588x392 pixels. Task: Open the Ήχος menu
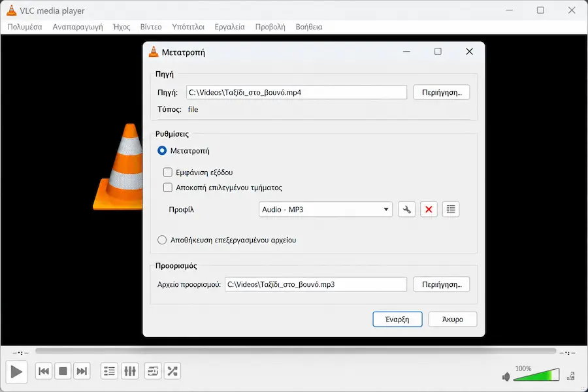pos(122,27)
